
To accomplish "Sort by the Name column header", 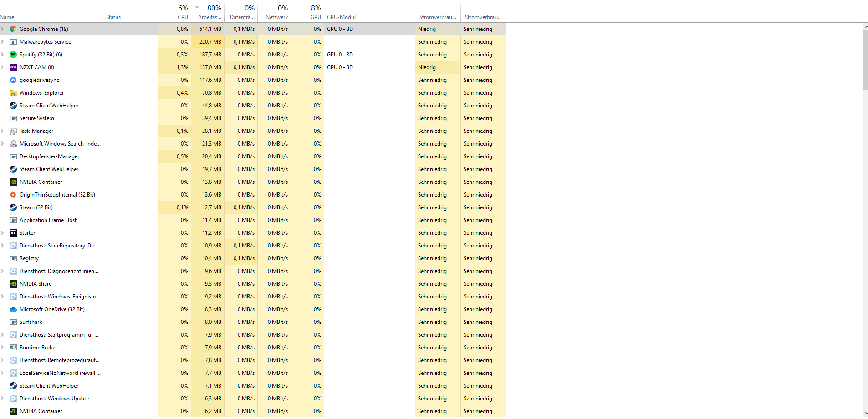I will point(51,13).
